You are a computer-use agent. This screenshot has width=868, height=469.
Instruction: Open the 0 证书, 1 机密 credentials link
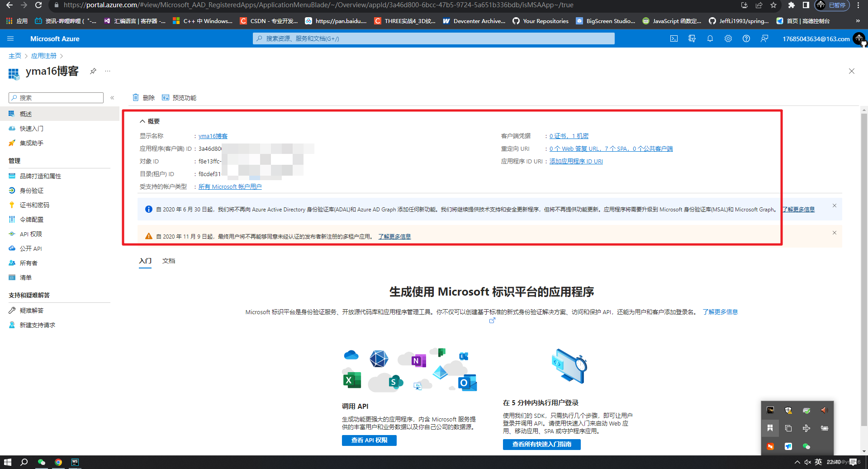[x=569, y=136]
